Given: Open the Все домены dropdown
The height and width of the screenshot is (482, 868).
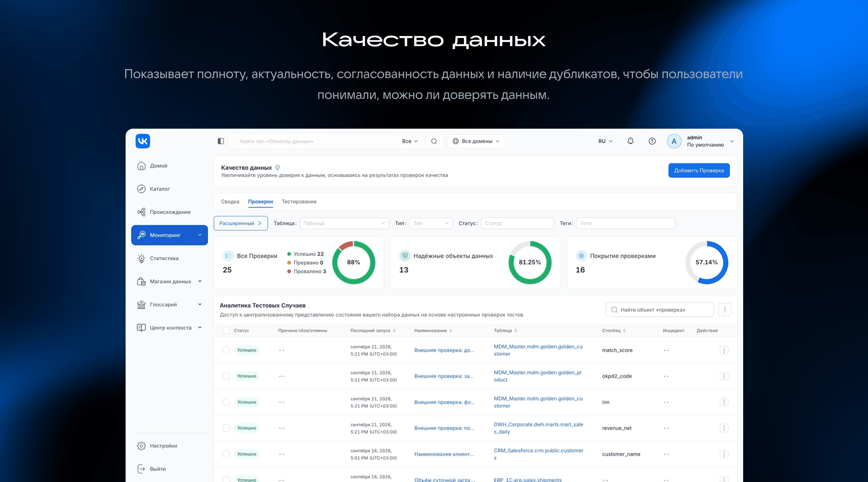Looking at the screenshot, I should pyautogui.click(x=476, y=141).
